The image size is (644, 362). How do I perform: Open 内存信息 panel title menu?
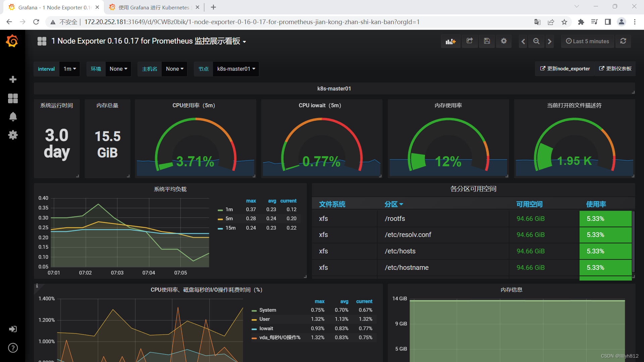(x=512, y=290)
